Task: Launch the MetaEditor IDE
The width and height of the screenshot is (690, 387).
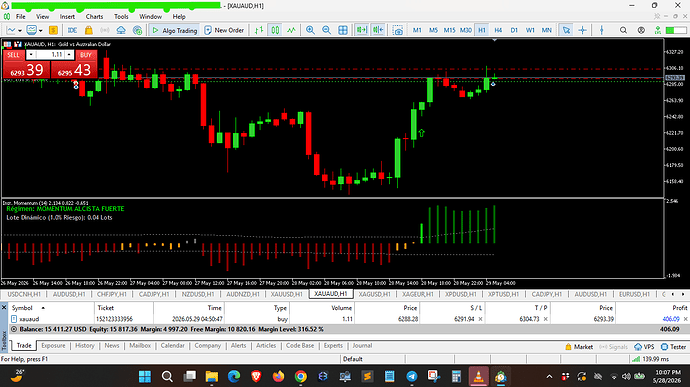Action: pyautogui.click(x=72, y=30)
